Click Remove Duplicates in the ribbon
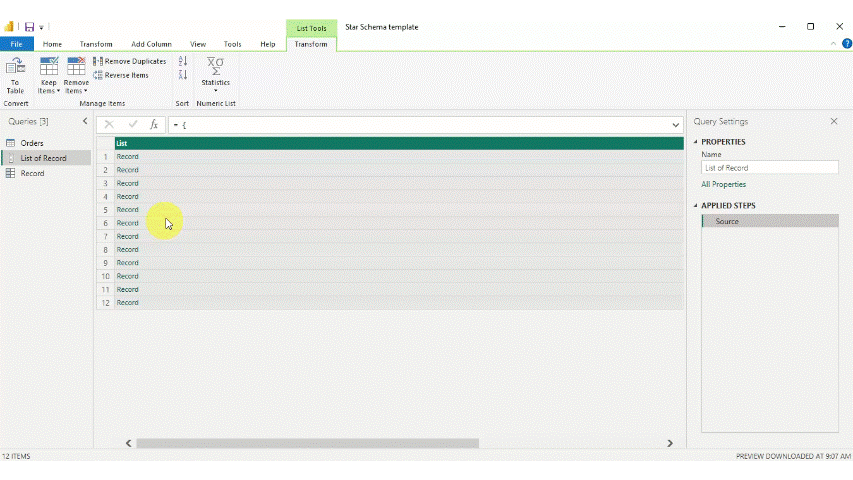The image size is (853, 480). click(x=130, y=62)
